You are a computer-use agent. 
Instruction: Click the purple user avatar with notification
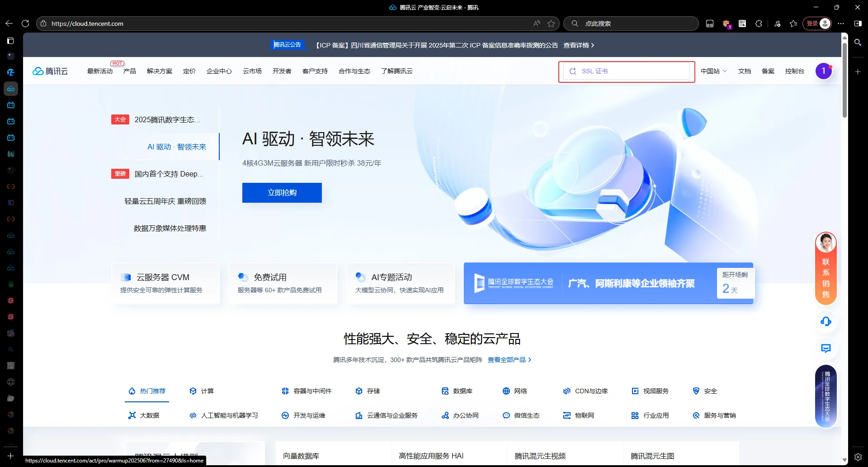(823, 71)
